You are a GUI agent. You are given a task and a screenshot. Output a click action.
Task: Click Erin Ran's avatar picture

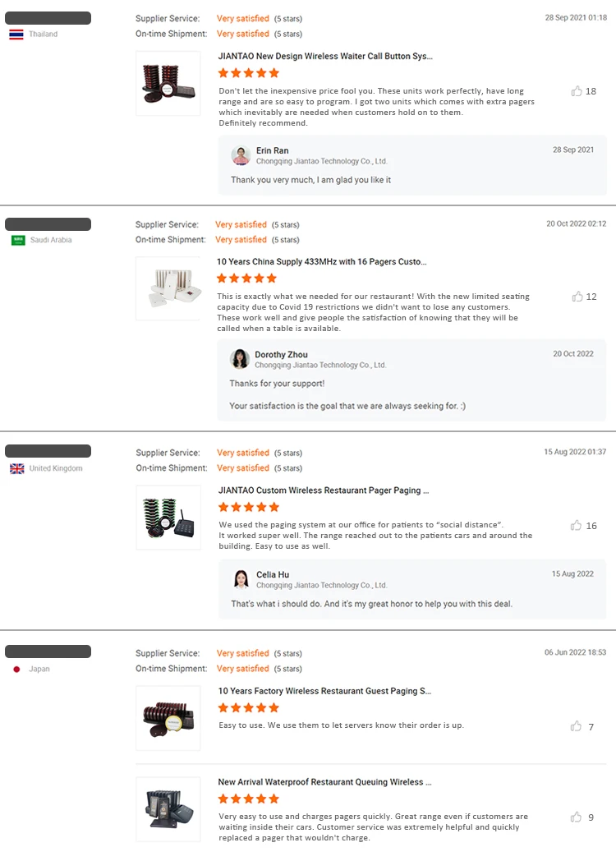(241, 155)
